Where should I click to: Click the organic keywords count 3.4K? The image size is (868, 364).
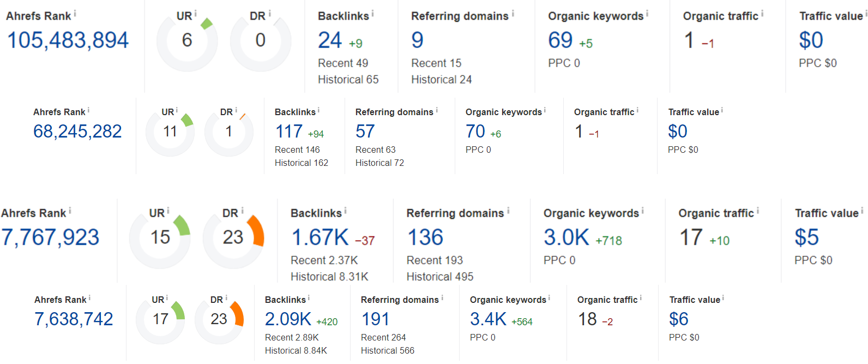pos(489,319)
